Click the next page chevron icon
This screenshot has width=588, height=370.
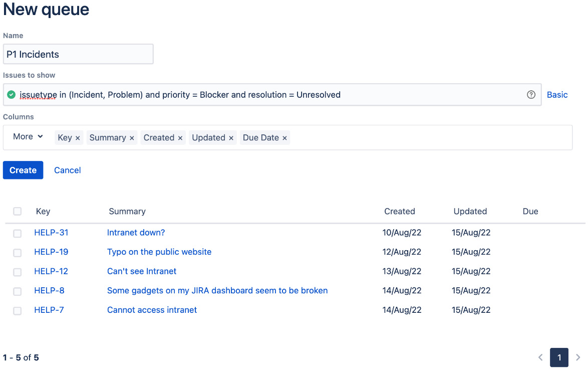click(578, 357)
